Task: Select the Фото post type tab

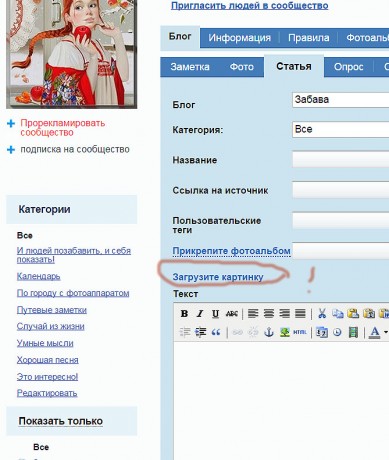Action: [x=242, y=67]
